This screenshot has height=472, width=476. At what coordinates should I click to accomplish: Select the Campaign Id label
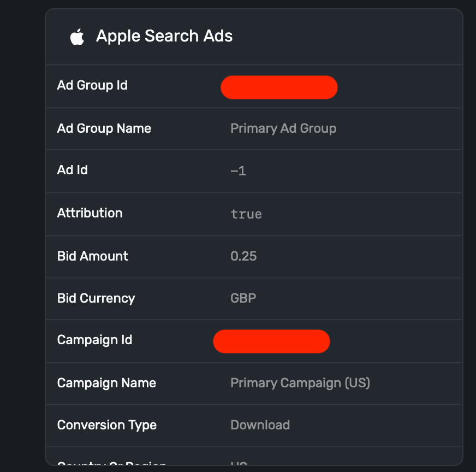[94, 340]
